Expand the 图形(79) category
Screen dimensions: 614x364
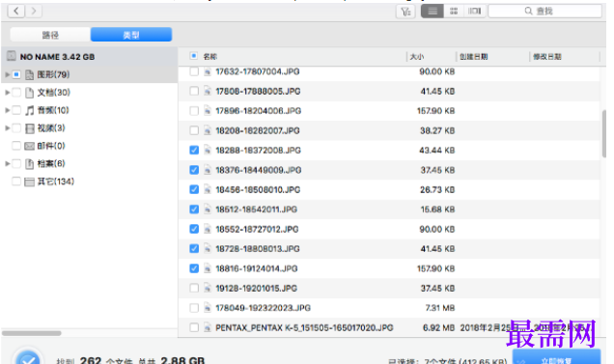7,74
